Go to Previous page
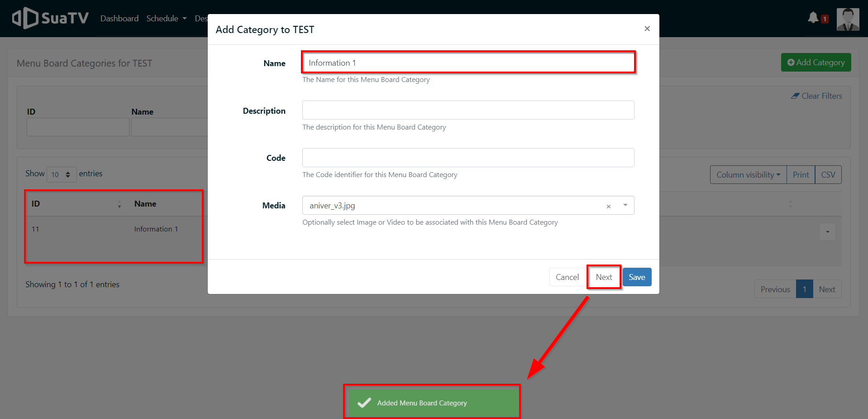The height and width of the screenshot is (419, 868). (775, 289)
